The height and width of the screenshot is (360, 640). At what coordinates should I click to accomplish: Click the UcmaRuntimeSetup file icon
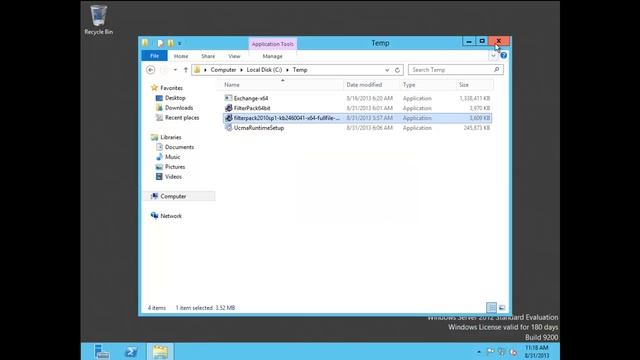(229, 128)
